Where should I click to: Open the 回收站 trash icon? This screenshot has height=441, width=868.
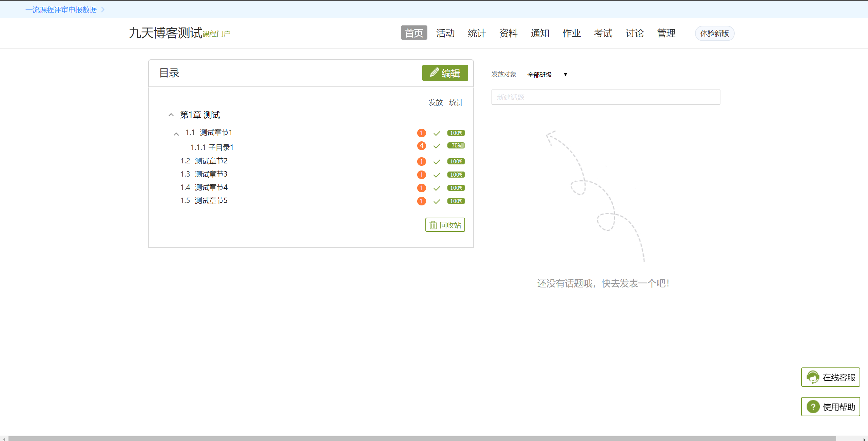433,224
